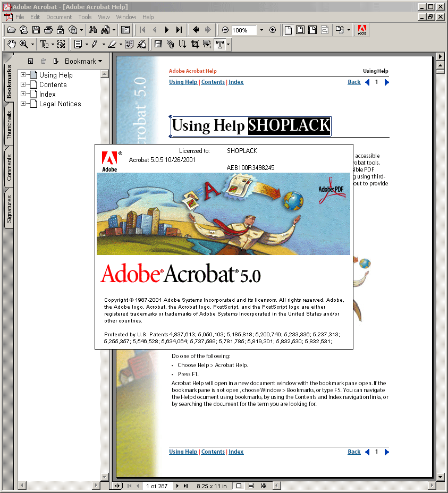The height and width of the screenshot is (493, 448).
Task: Select the Movie tool filmstrip icon
Action: [158, 44]
